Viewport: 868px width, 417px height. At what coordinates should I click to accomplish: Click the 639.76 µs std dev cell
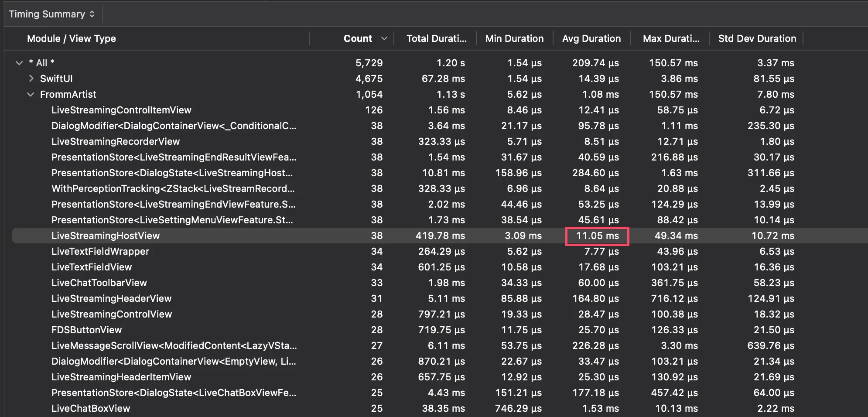pos(771,345)
